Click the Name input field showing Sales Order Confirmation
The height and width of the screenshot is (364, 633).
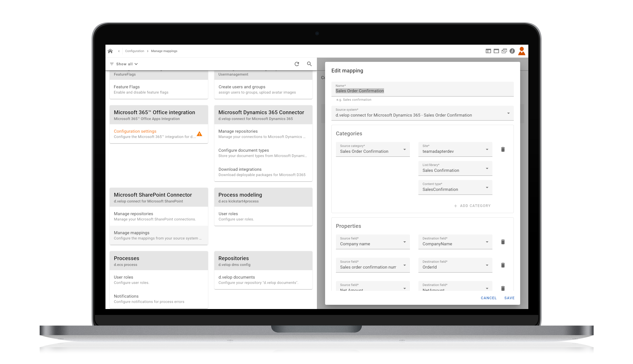(423, 90)
